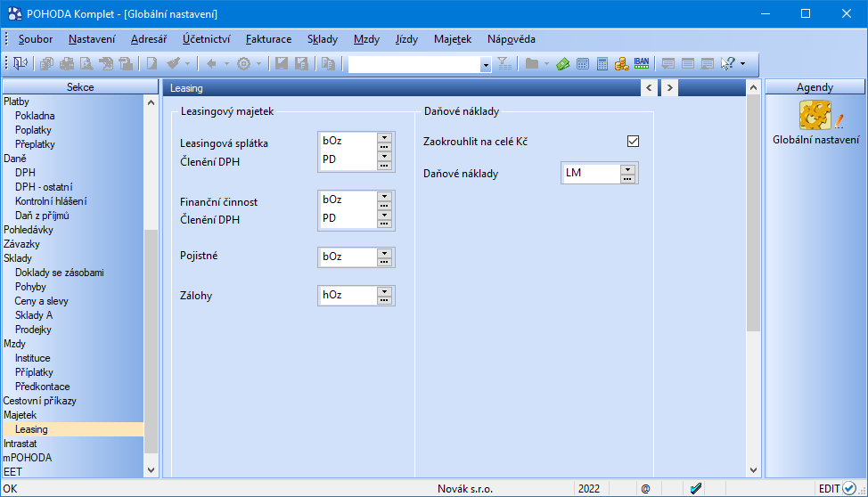Click the main panel scroll-down arrow
Screen dimensions: 868x497
click(753, 470)
